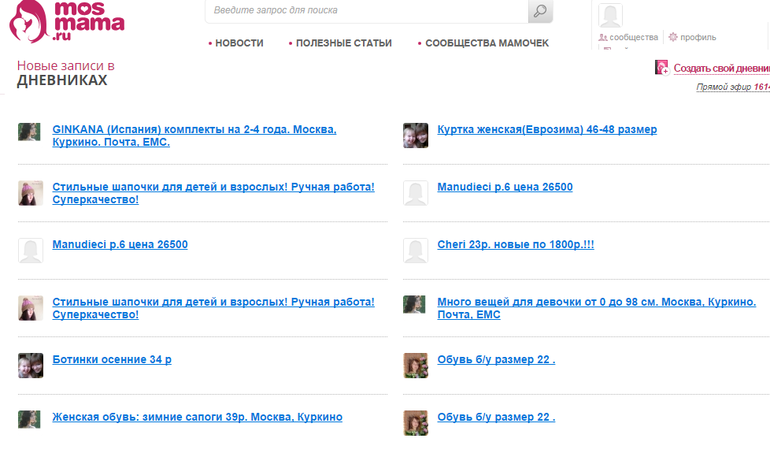Click avatar next to Женская обувь post
Screen dimensions: 770x468
(30, 419)
